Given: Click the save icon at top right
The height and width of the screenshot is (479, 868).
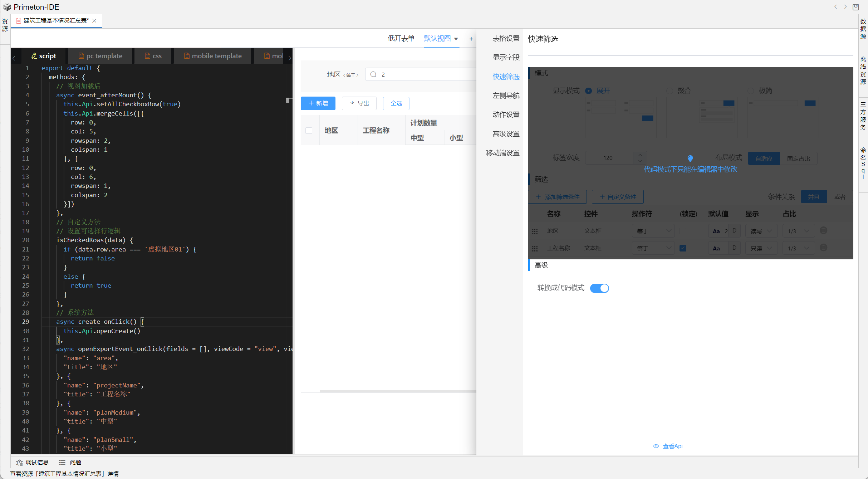Looking at the screenshot, I should click(856, 7).
